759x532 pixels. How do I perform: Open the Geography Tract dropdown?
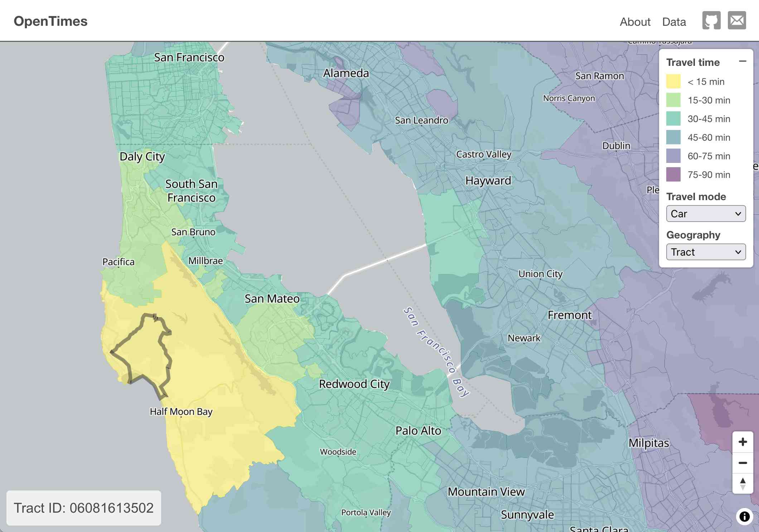pyautogui.click(x=706, y=252)
